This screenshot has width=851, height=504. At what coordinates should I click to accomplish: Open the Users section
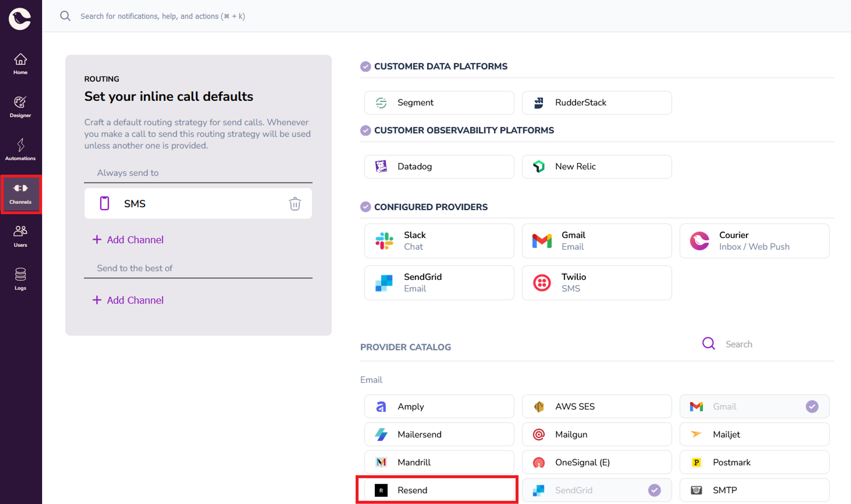click(20, 235)
